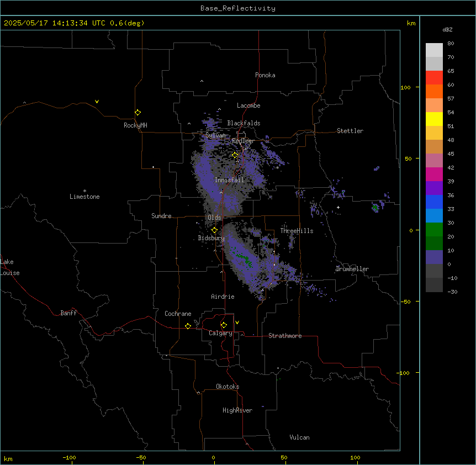Pick the light gray swatch at top of legend

(434, 50)
